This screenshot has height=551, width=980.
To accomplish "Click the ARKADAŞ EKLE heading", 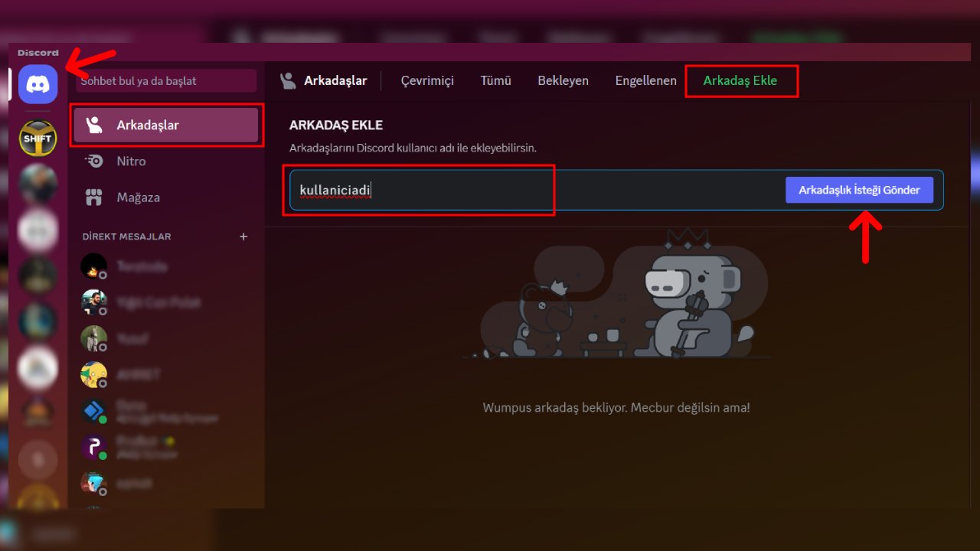I will pyautogui.click(x=336, y=125).
